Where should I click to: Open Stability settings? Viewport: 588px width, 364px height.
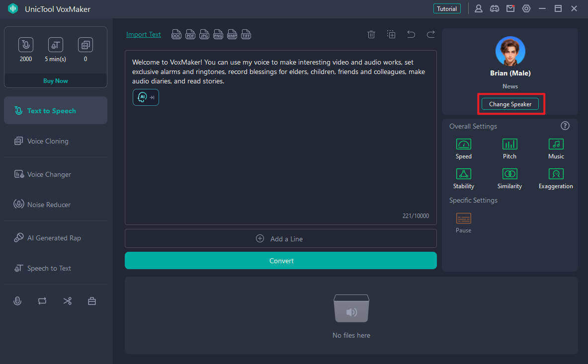tap(464, 179)
